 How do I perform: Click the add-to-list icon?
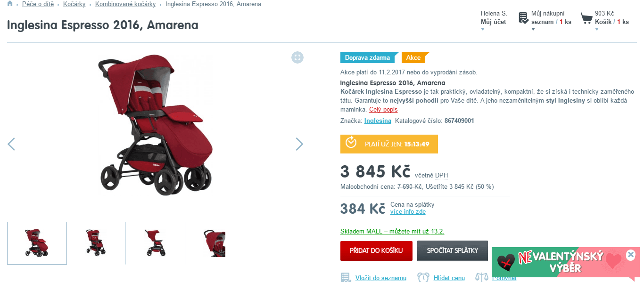(346, 278)
